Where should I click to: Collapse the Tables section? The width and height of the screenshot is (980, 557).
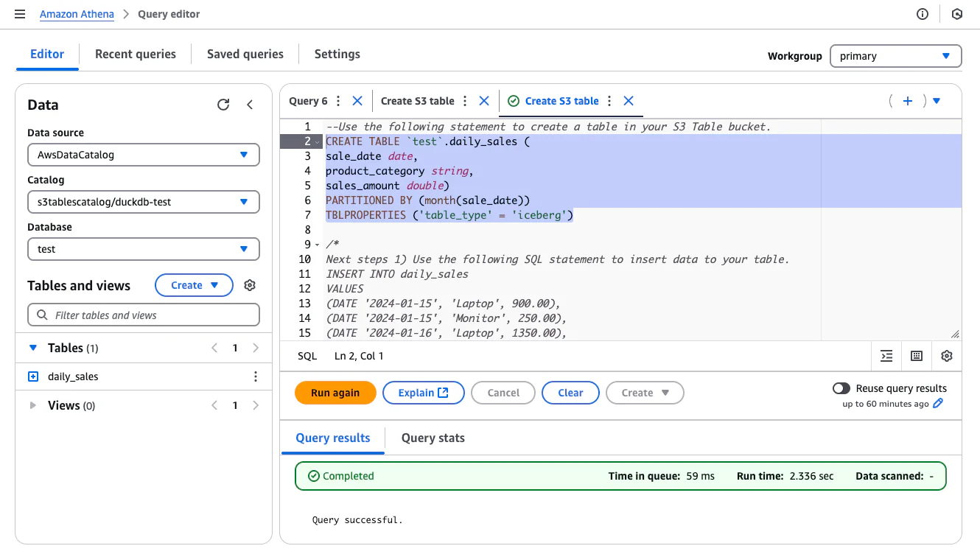tap(32, 348)
